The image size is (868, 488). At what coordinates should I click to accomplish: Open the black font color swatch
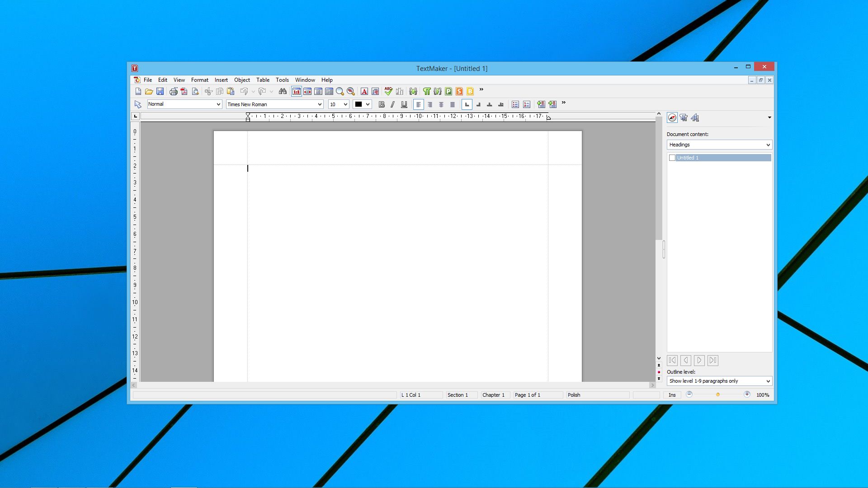(362, 104)
